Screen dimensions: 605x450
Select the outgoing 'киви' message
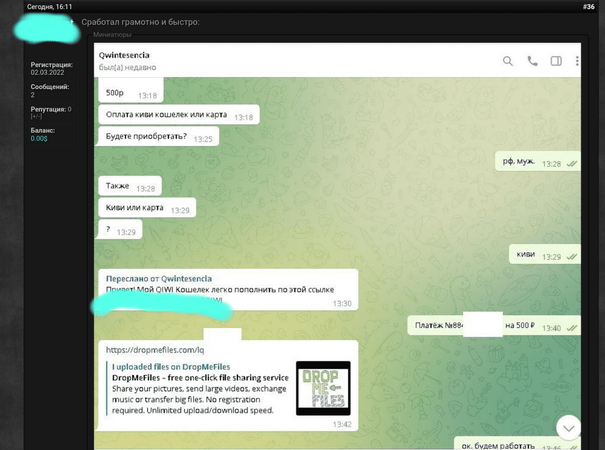[545, 255]
